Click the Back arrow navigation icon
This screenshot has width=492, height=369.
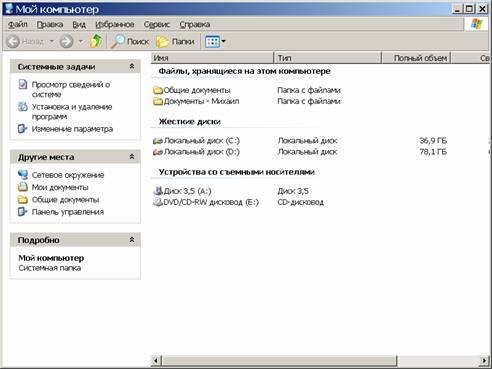click(13, 42)
